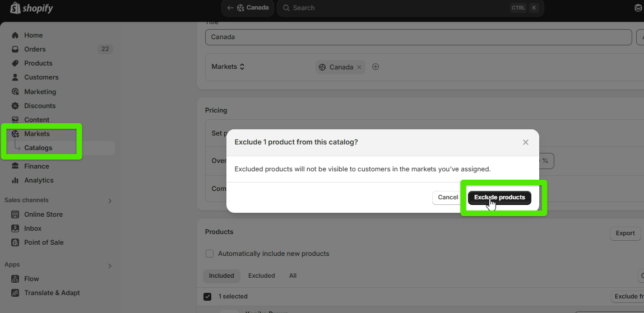Viewport: 644px width, 313px height.
Task: Expand the Sales channels section
Action: [x=110, y=200]
